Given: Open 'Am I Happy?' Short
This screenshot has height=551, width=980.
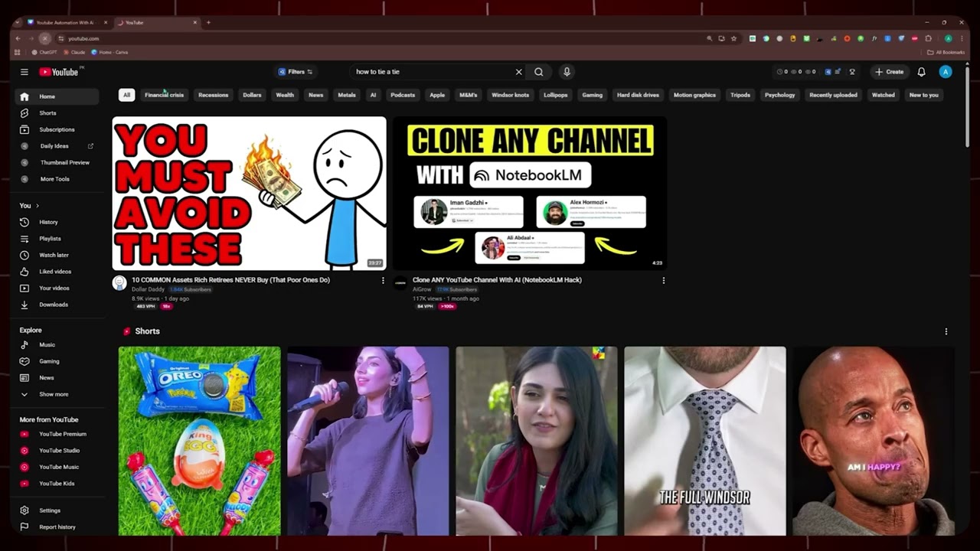Looking at the screenshot, I should pos(874,441).
